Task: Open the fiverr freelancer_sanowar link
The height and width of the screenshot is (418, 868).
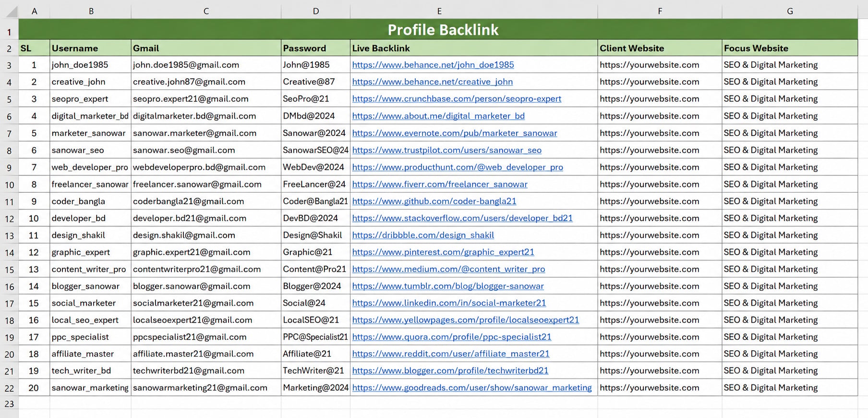Action: tap(440, 184)
